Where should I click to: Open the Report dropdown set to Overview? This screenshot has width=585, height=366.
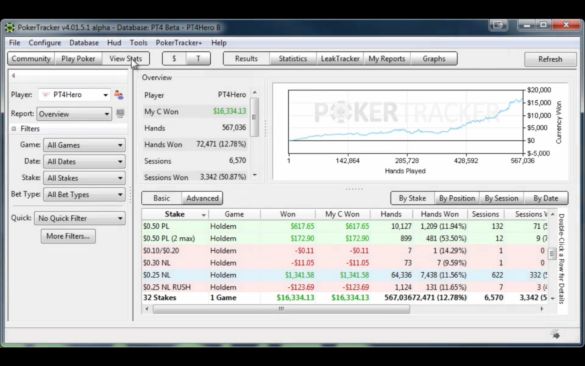[74, 114]
